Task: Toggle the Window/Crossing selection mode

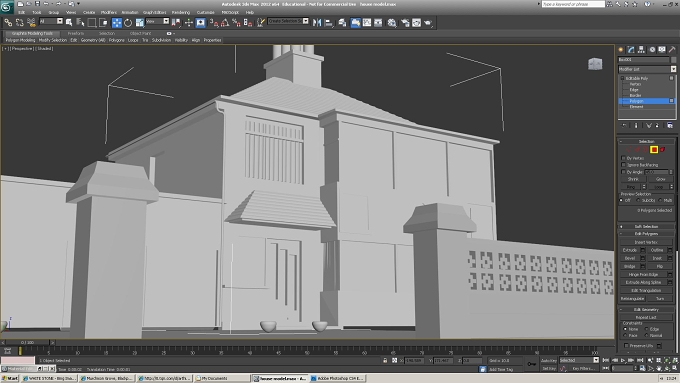Action: pos(103,23)
